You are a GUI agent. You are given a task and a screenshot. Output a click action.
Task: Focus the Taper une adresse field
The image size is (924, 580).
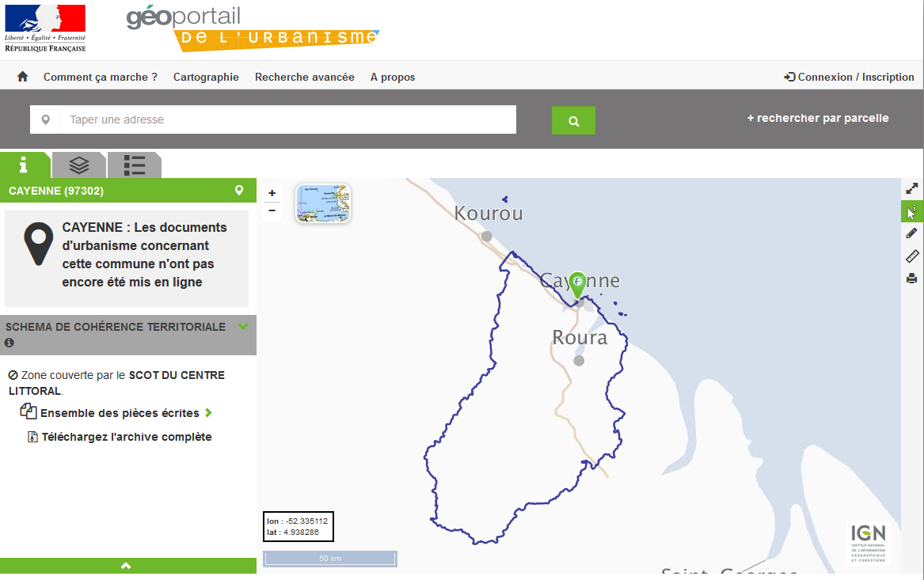pyautogui.click(x=288, y=119)
